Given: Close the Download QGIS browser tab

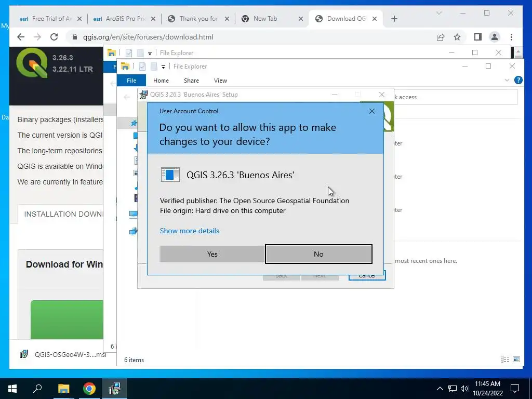Looking at the screenshot, I should click(375, 19).
